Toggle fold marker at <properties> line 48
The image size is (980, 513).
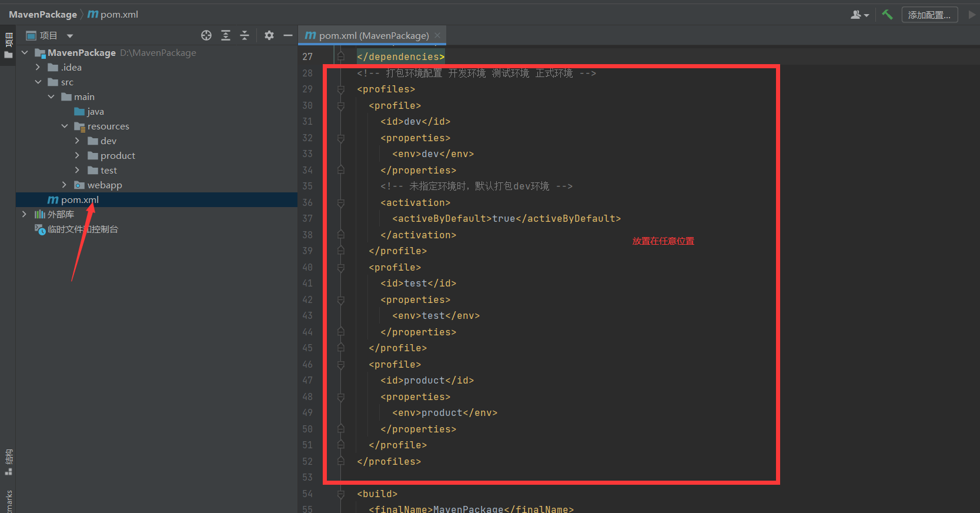click(x=340, y=397)
